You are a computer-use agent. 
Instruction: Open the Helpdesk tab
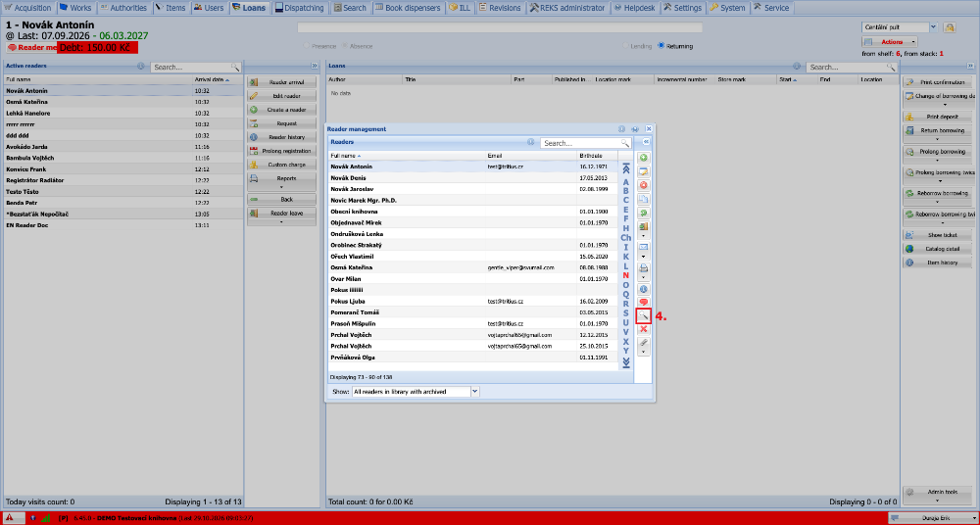[x=635, y=8]
